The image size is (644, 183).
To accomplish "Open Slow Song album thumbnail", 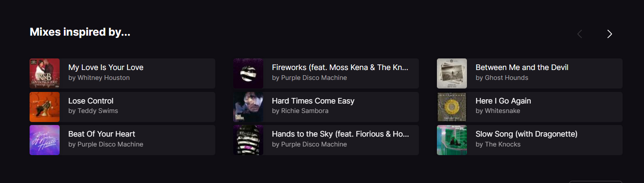I will click(452, 140).
